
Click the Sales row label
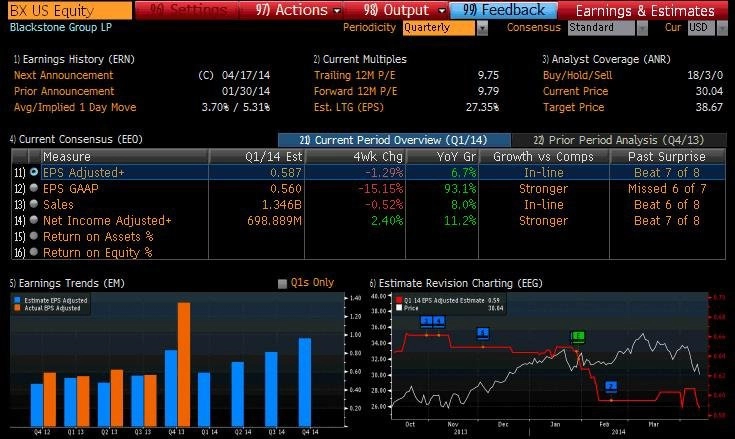[58, 204]
